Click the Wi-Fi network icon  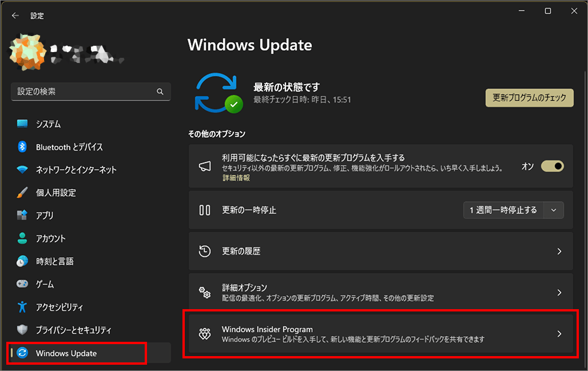pos(22,169)
